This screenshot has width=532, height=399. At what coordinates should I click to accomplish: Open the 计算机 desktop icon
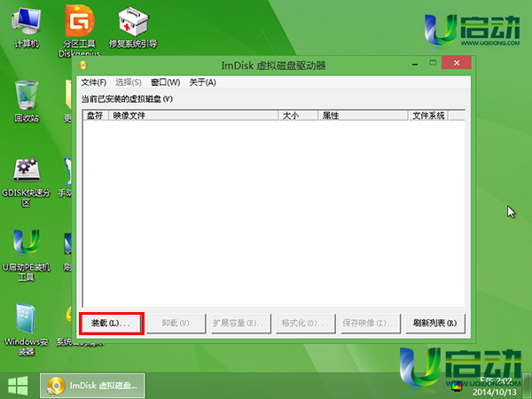(26, 28)
